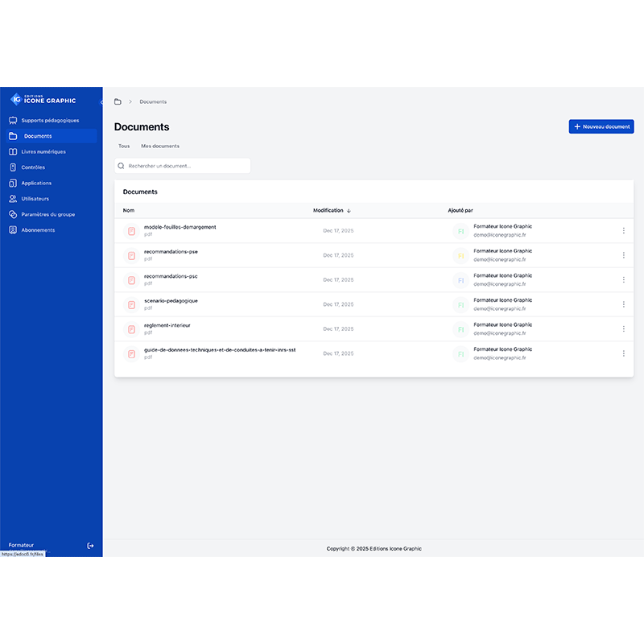Click the Editions Icone Graphic logo
Viewport: 644px width, 644px height.
tap(43, 99)
